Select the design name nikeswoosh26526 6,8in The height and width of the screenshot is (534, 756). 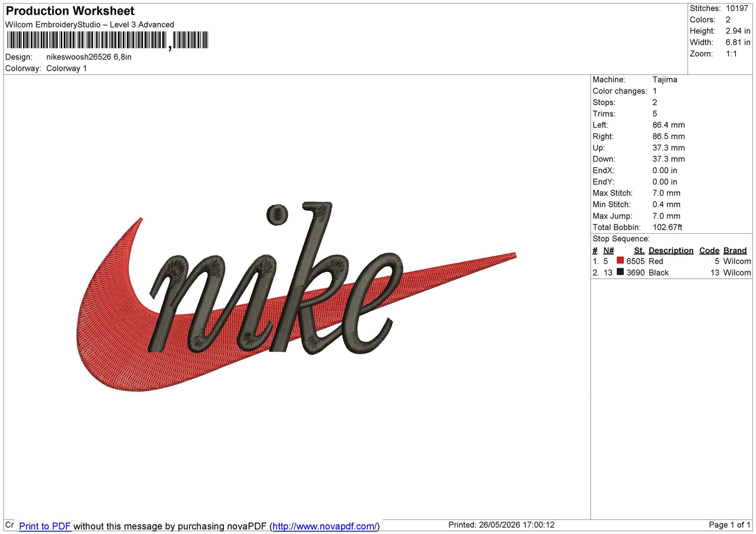coord(89,57)
